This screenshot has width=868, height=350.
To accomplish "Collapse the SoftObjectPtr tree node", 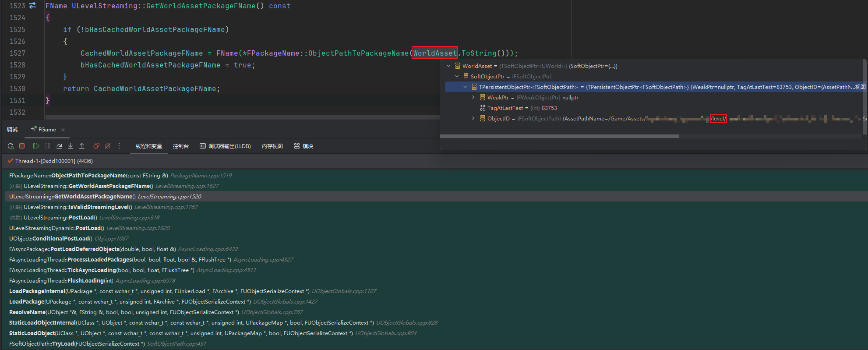I will point(457,77).
